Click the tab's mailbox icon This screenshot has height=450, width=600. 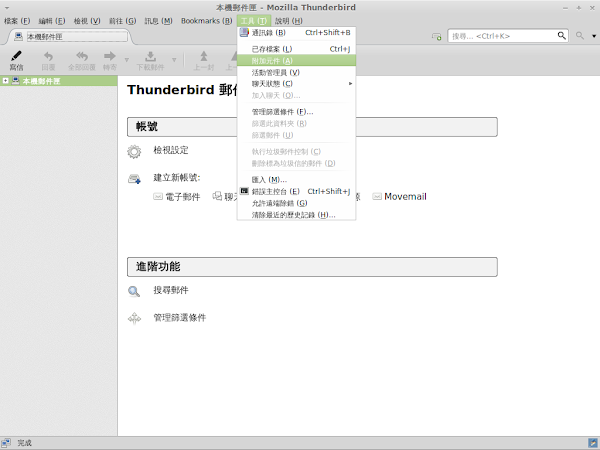(x=18, y=36)
